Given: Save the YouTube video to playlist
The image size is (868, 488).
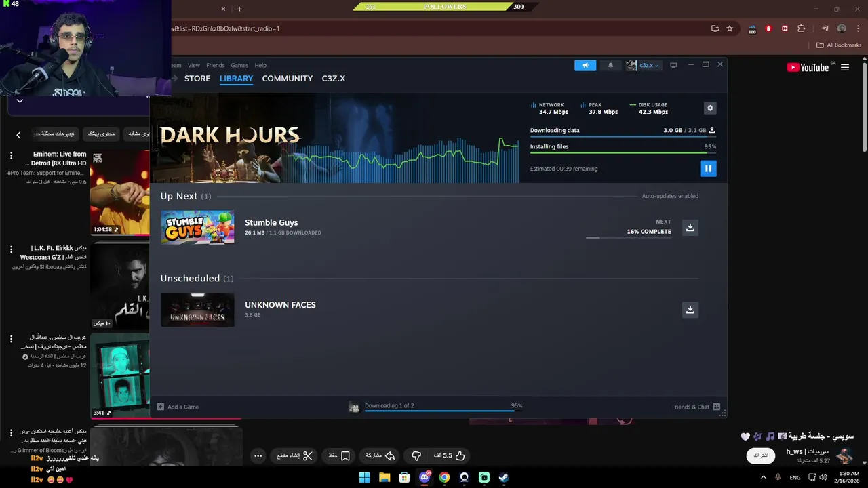Looking at the screenshot, I should tap(339, 455).
